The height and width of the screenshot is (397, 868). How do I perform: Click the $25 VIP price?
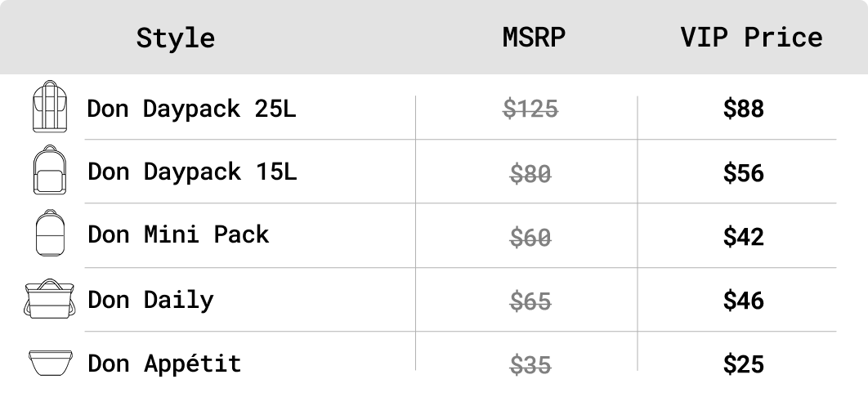point(744,364)
